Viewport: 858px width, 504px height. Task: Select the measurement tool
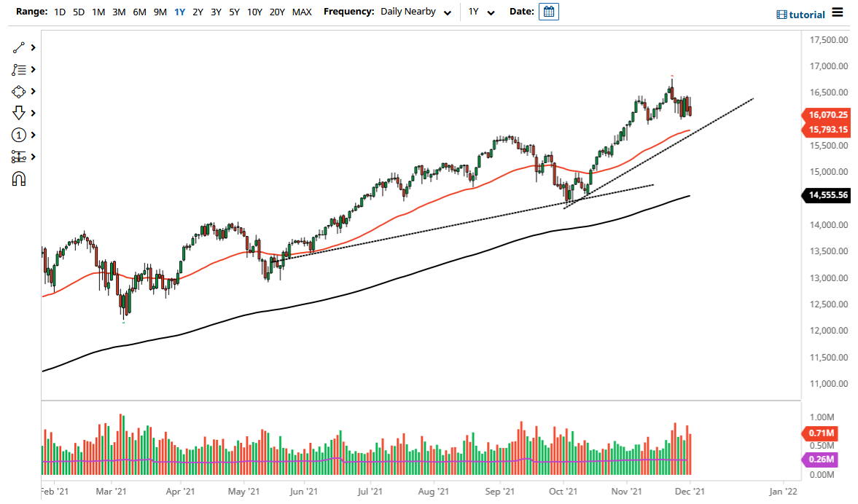click(x=20, y=157)
